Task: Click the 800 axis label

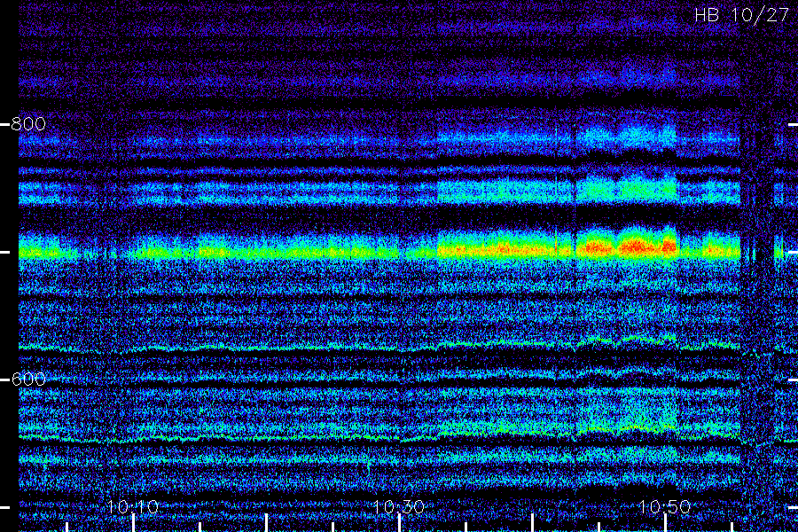Action: click(x=28, y=124)
